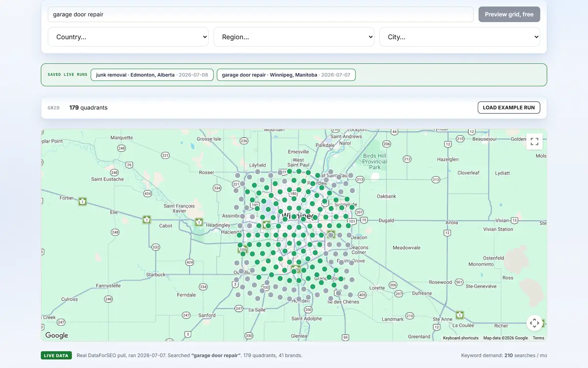Click the Trans-Canada shield near Headingley
Image resolution: width=588 pixels, height=368 pixels.
pos(198,222)
